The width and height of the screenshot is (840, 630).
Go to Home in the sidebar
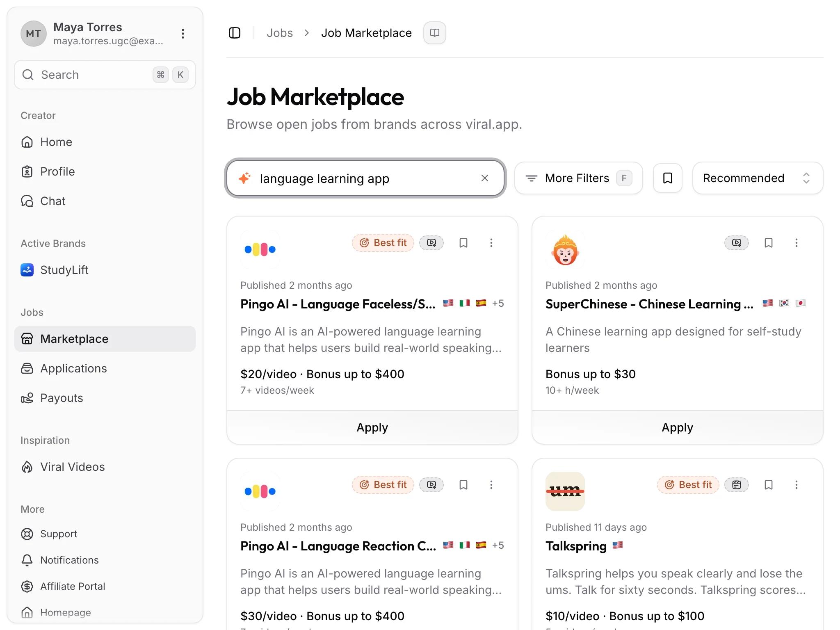(x=105, y=142)
